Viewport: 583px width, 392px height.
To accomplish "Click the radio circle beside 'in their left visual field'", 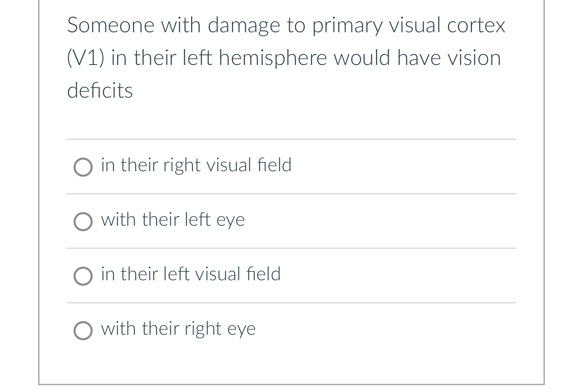I will tap(83, 276).
